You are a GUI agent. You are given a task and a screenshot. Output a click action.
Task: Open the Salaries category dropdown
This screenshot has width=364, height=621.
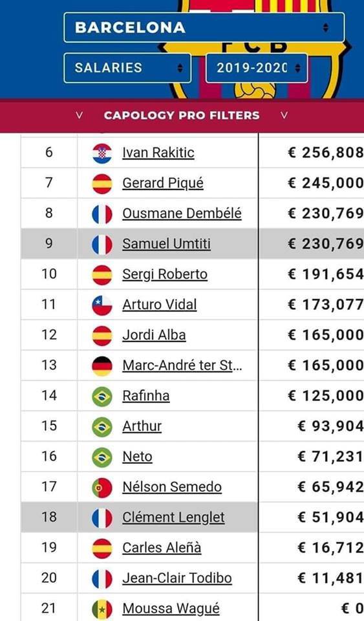[127, 68]
